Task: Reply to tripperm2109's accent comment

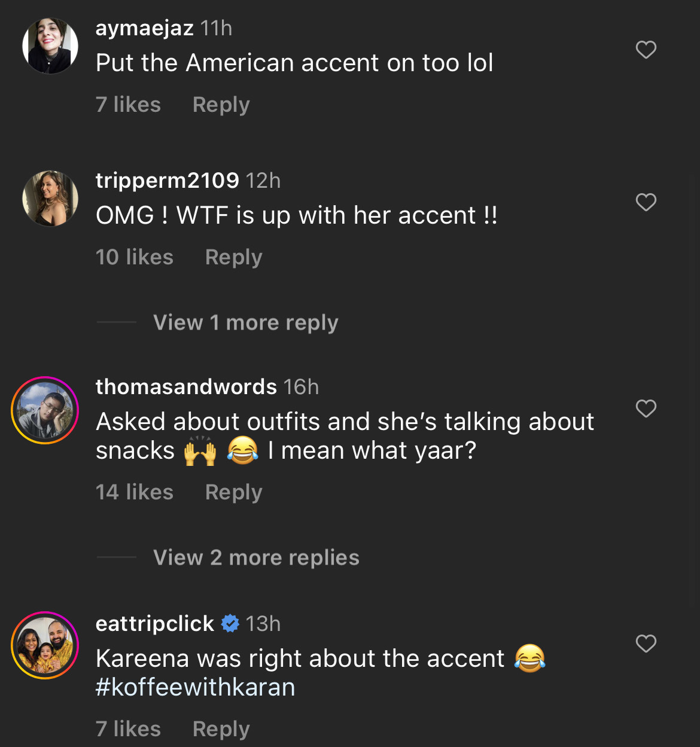Action: click(x=233, y=257)
